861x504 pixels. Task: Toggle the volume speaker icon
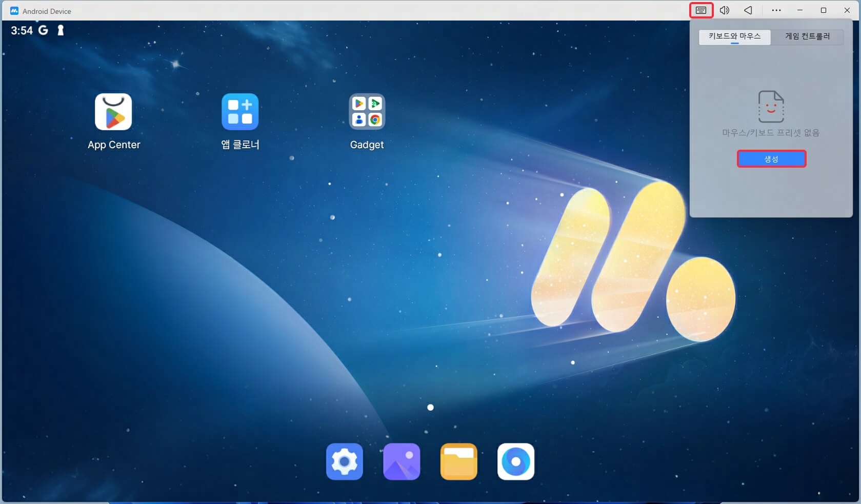coord(724,10)
